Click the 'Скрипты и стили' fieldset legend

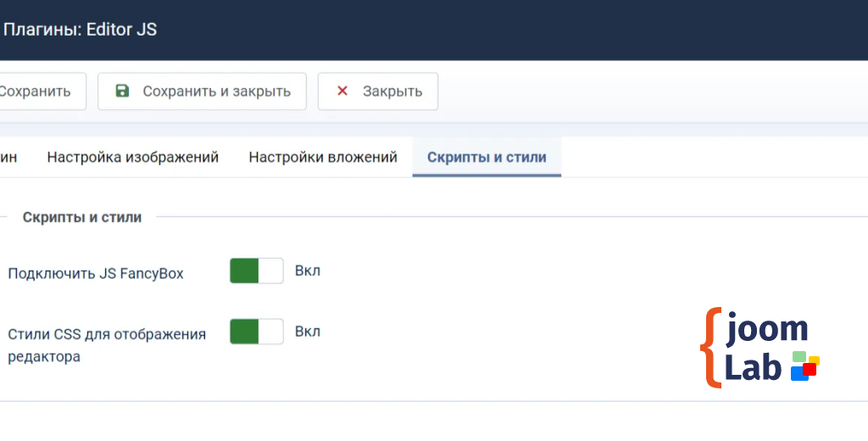click(x=82, y=217)
